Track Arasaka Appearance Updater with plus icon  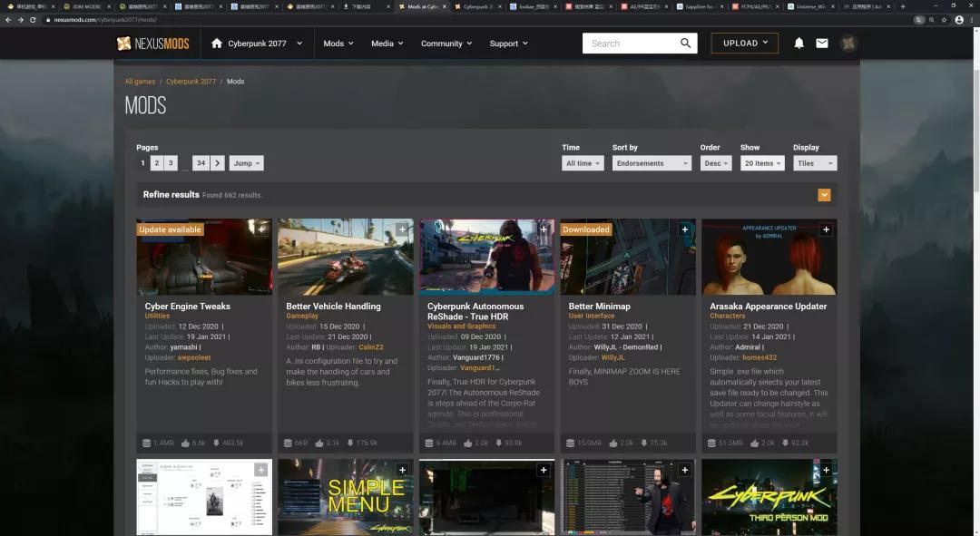click(827, 229)
